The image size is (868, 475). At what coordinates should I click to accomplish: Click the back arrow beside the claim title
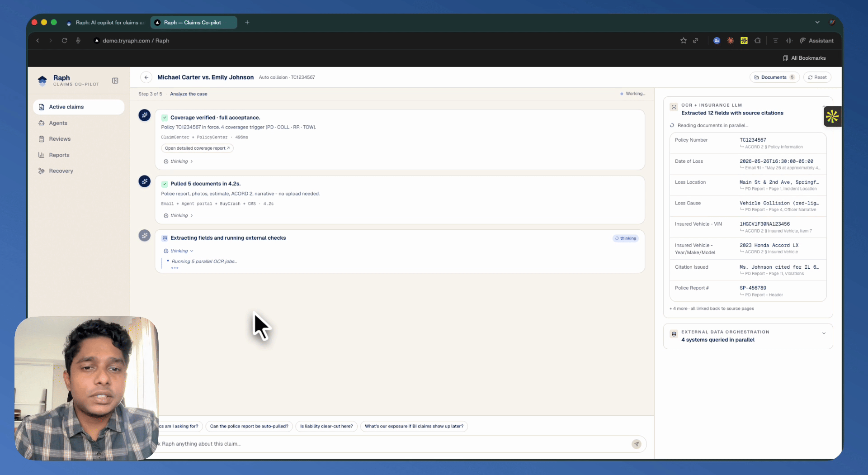click(x=146, y=77)
